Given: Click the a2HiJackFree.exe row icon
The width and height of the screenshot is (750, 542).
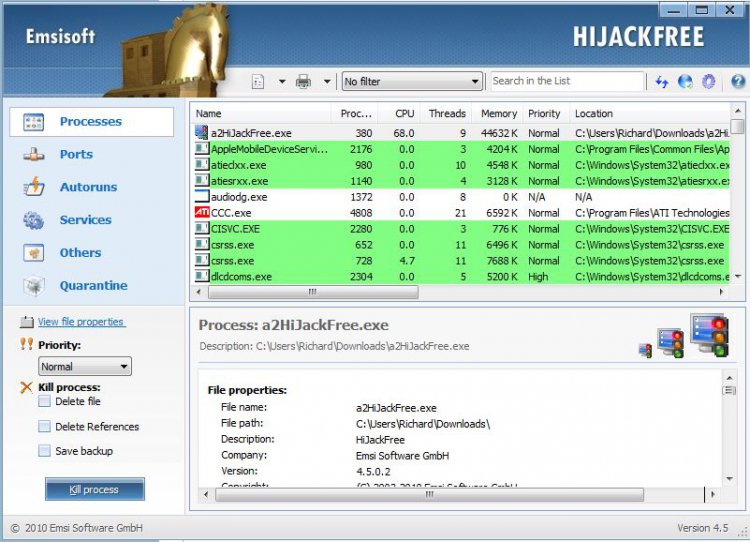Looking at the screenshot, I should tap(201, 133).
